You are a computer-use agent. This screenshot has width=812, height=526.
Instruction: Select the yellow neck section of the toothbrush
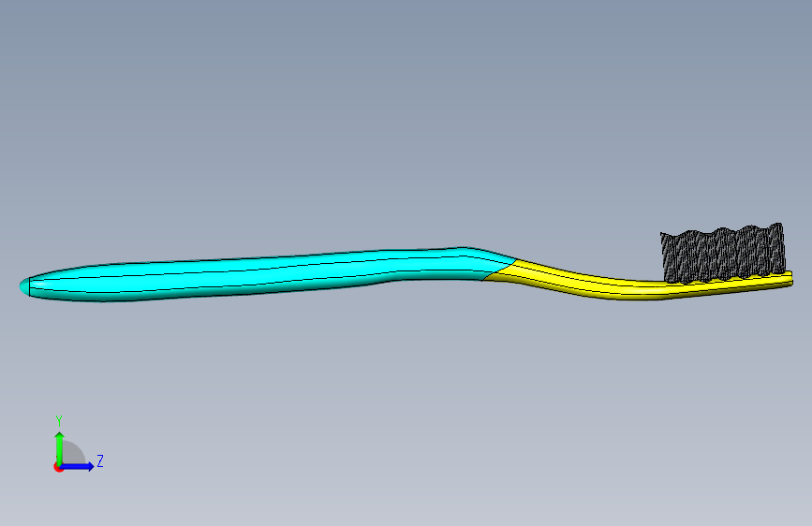click(637, 282)
